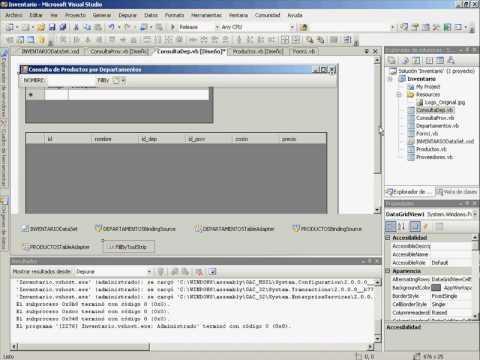Show Events lightning icon in Properties
Screen dimensions: 480x360
tap(426, 226)
